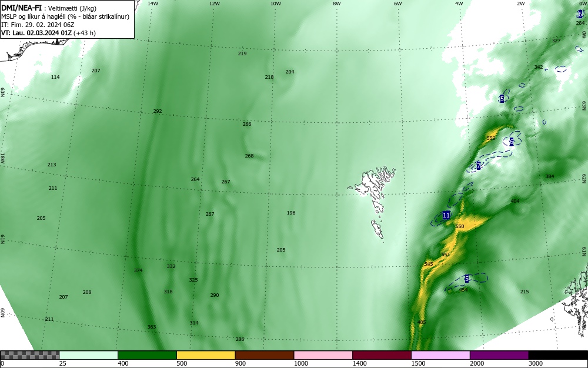Click the CAPE value 374

pyautogui.click(x=138, y=270)
